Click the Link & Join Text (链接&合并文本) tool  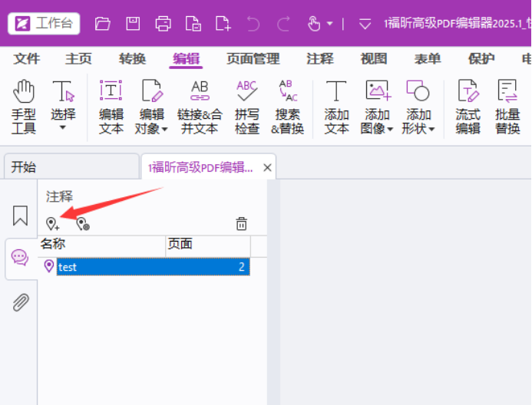[x=200, y=107]
